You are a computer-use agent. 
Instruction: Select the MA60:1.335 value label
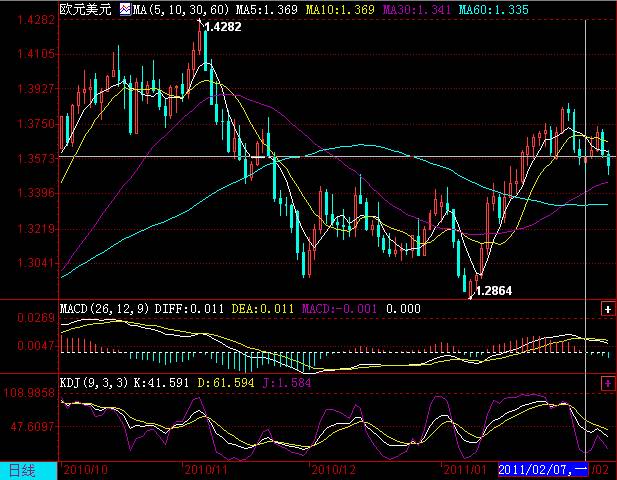(x=493, y=9)
